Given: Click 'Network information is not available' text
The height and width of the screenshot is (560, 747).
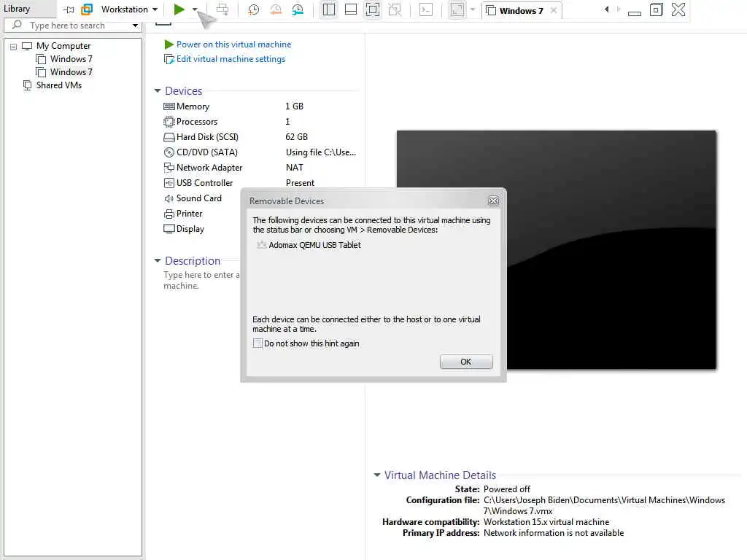Looking at the screenshot, I should [553, 533].
